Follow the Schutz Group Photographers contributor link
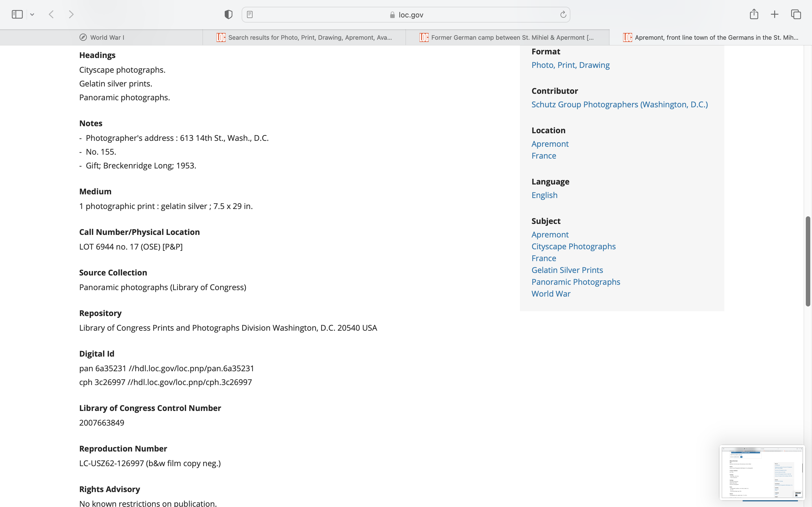Screen dimensions: 812x507 tap(619, 104)
